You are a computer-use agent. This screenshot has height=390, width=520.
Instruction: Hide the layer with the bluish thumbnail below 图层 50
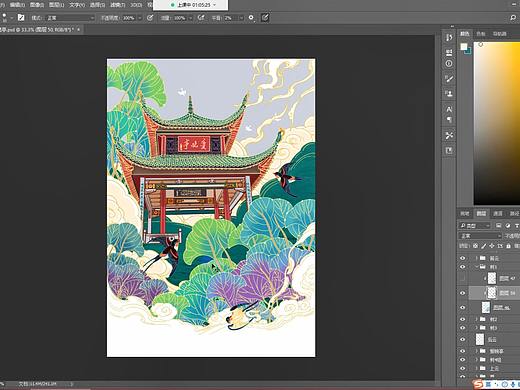(x=463, y=307)
